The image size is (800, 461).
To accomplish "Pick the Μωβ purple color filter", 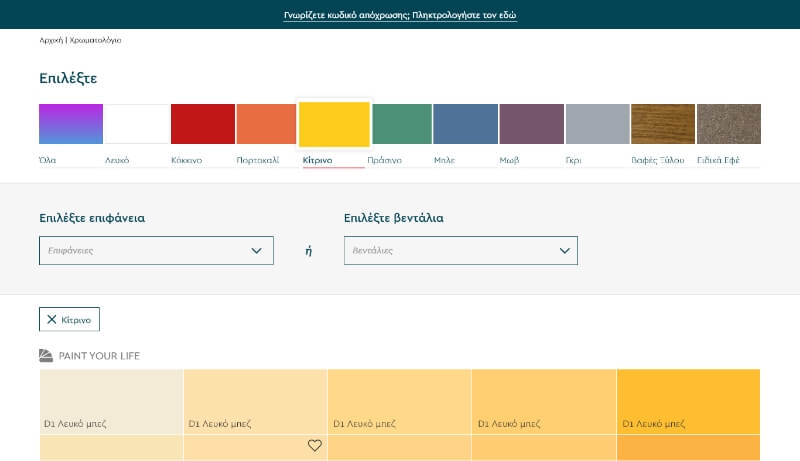I will click(531, 124).
